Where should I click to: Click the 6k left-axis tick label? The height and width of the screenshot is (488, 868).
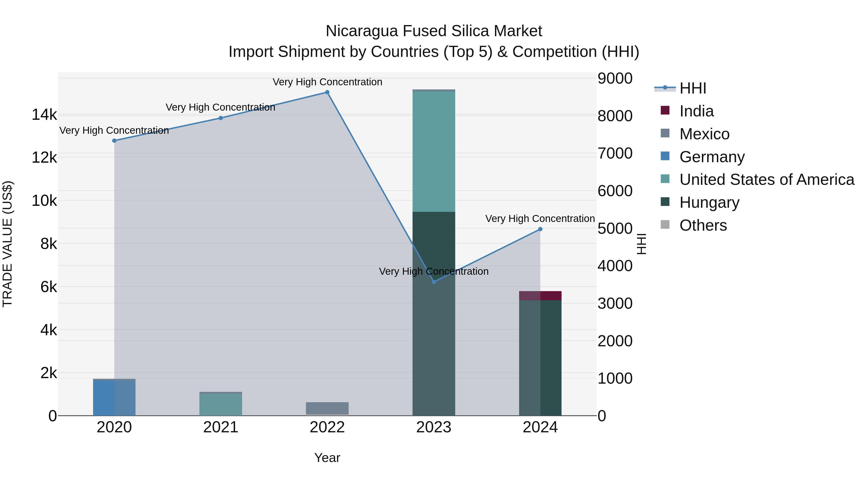(x=48, y=287)
